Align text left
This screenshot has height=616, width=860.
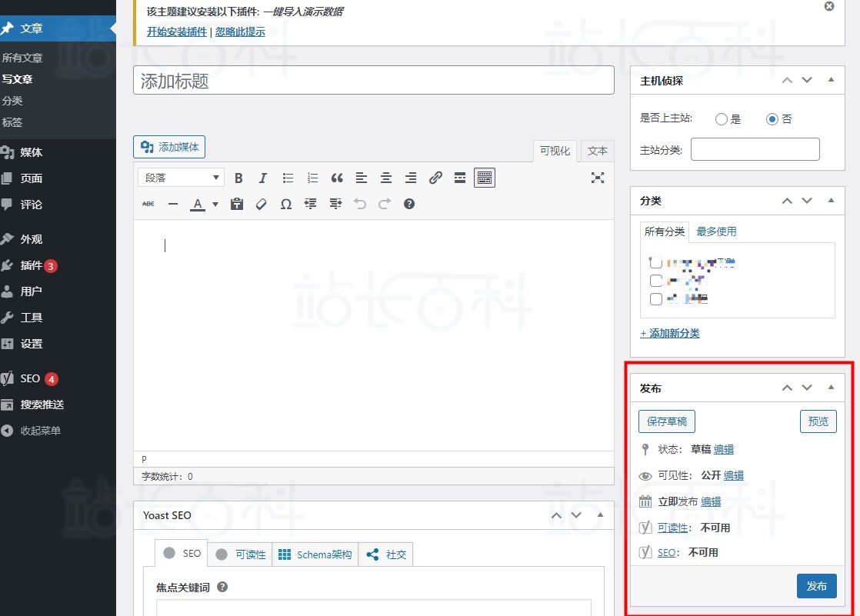click(x=362, y=178)
